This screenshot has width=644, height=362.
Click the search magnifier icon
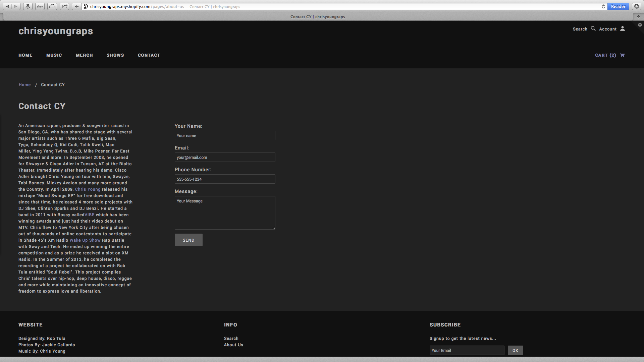click(x=593, y=28)
